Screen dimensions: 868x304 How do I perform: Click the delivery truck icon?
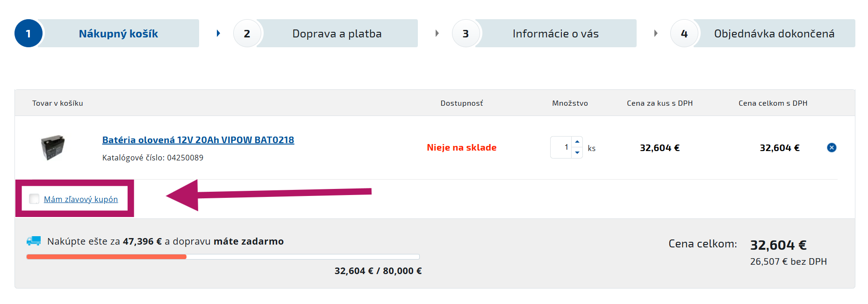34,241
